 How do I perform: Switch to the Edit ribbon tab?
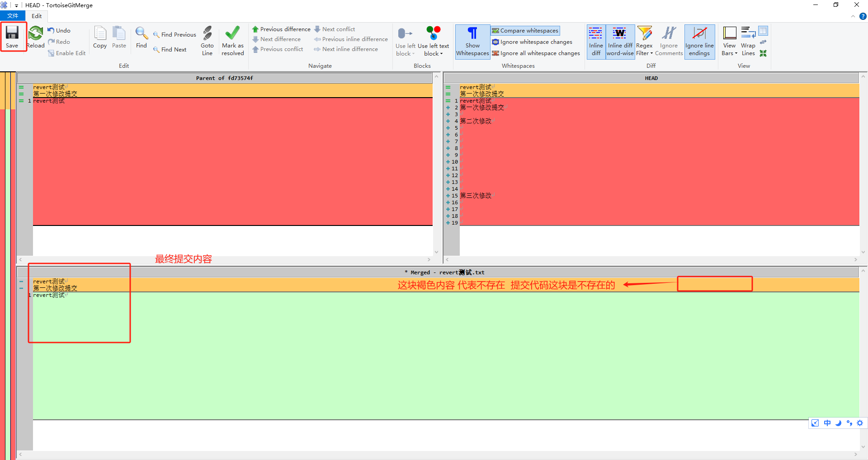click(x=37, y=16)
